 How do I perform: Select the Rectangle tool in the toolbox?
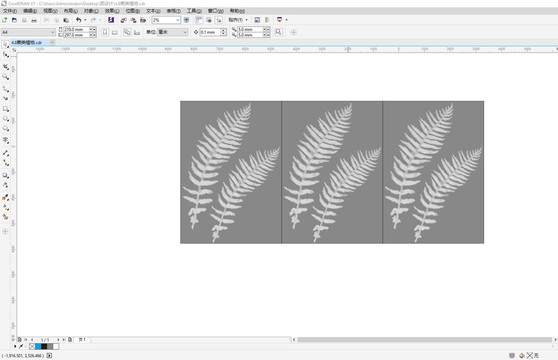tap(5, 109)
